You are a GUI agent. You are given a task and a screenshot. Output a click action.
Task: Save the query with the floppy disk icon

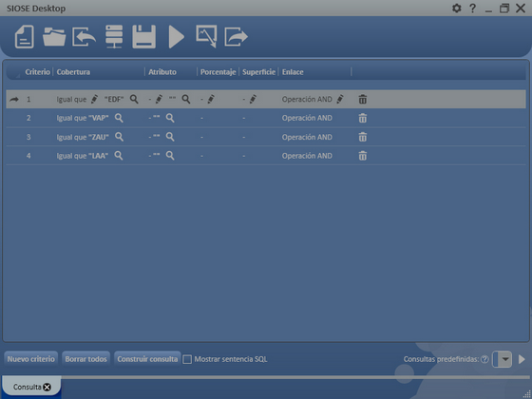click(x=143, y=37)
